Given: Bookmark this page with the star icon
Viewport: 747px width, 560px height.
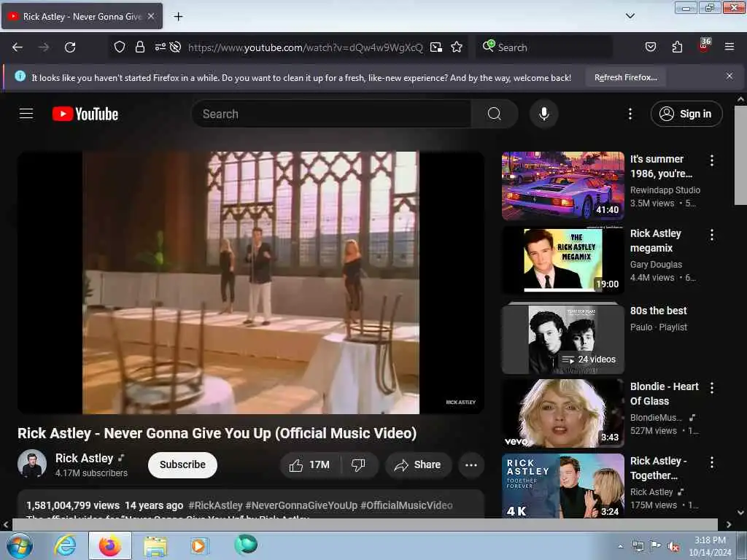Looking at the screenshot, I should [457, 47].
